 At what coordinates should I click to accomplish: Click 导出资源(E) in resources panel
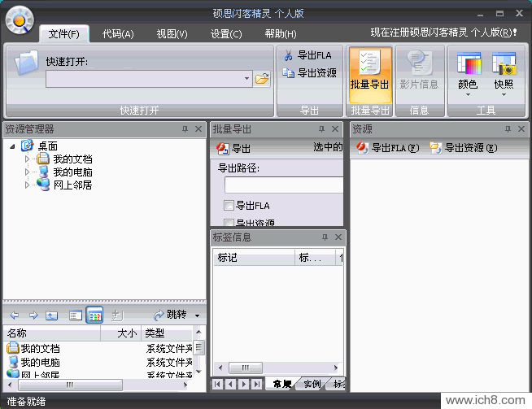pos(464,148)
